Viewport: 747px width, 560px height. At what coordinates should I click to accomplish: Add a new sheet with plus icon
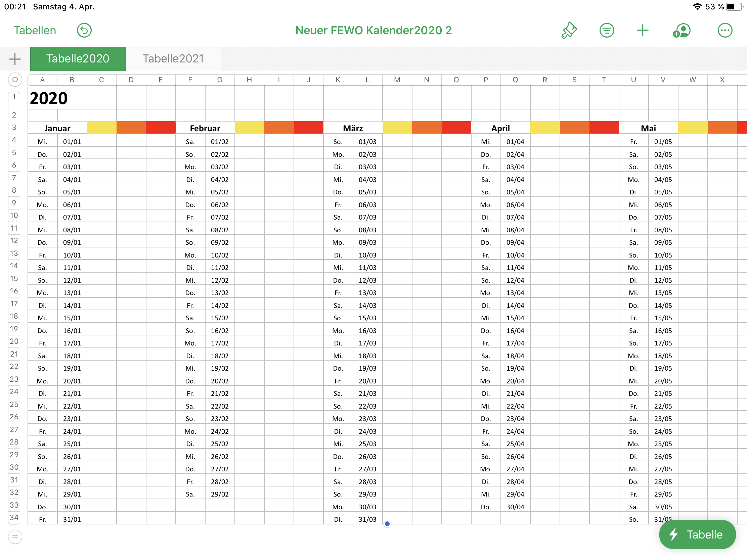pos(15,59)
